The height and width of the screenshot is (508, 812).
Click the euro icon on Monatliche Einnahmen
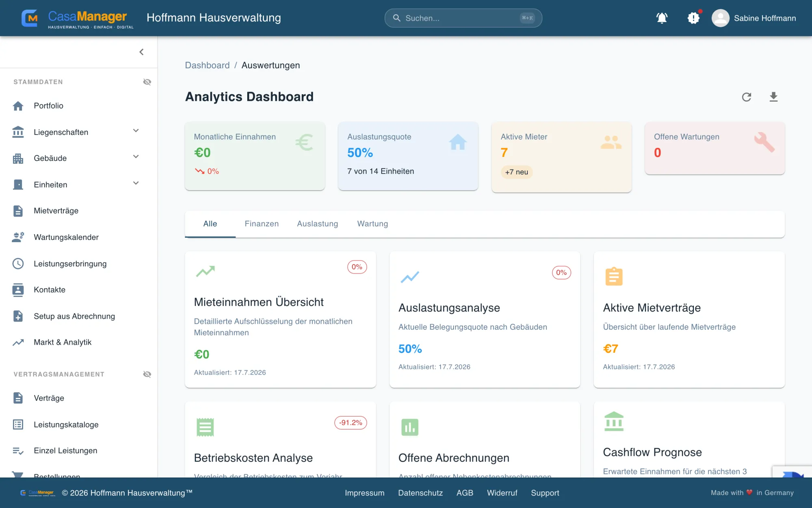pos(304,142)
